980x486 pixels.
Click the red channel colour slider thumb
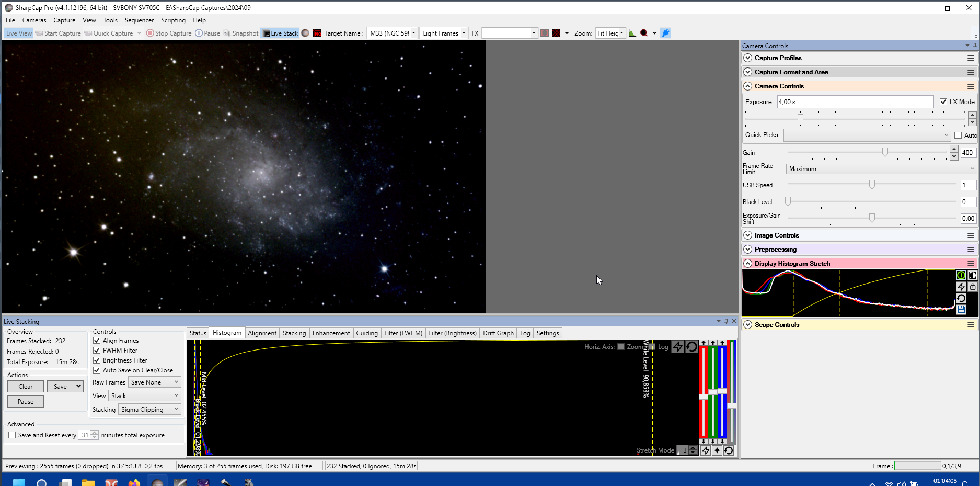click(704, 397)
